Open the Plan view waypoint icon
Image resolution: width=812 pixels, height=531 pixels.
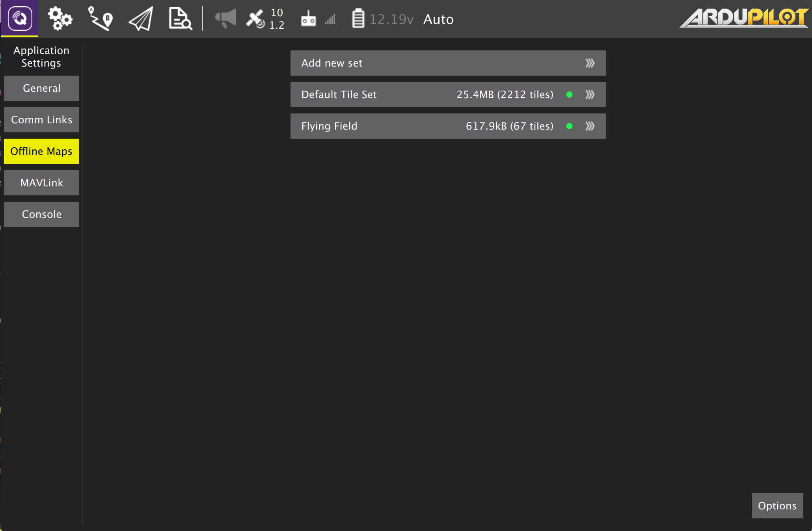pyautogui.click(x=100, y=19)
